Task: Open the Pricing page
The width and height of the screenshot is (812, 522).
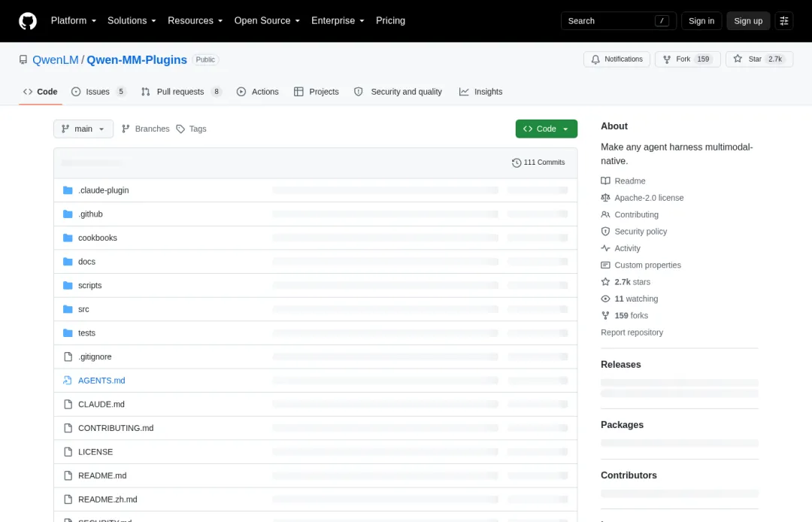Action: tap(390, 21)
